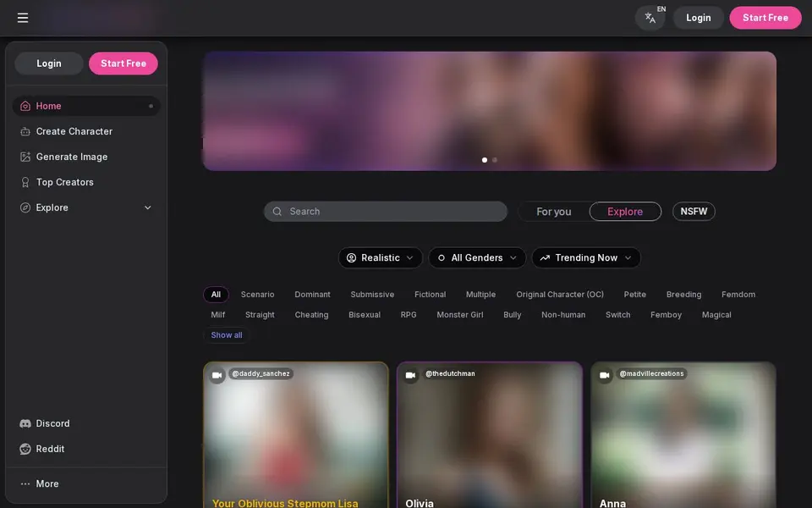Viewport: 812px width, 508px height.
Task: Click the Discord logo icon
Action: (x=25, y=423)
